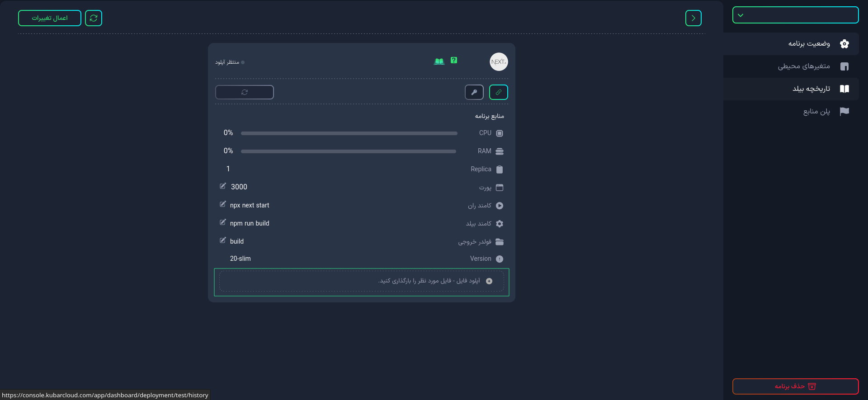Open متغیرهای محیطی in the sidebar
868x400 pixels.
791,66
